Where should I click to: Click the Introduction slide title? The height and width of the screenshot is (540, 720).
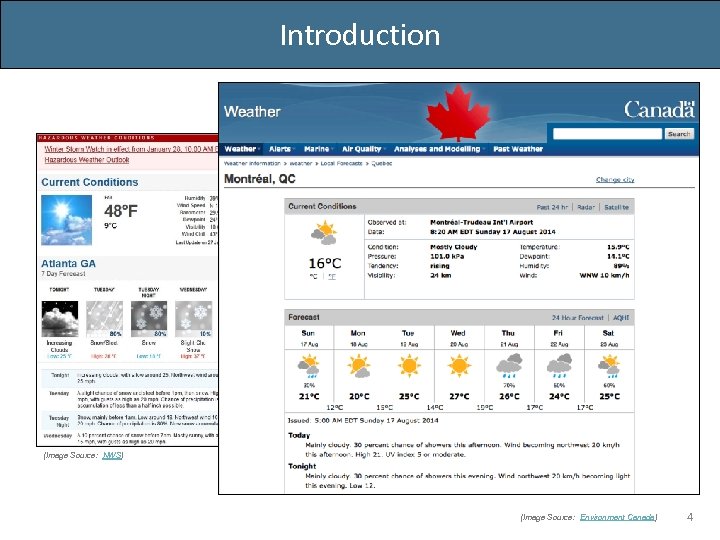pyautogui.click(x=360, y=35)
